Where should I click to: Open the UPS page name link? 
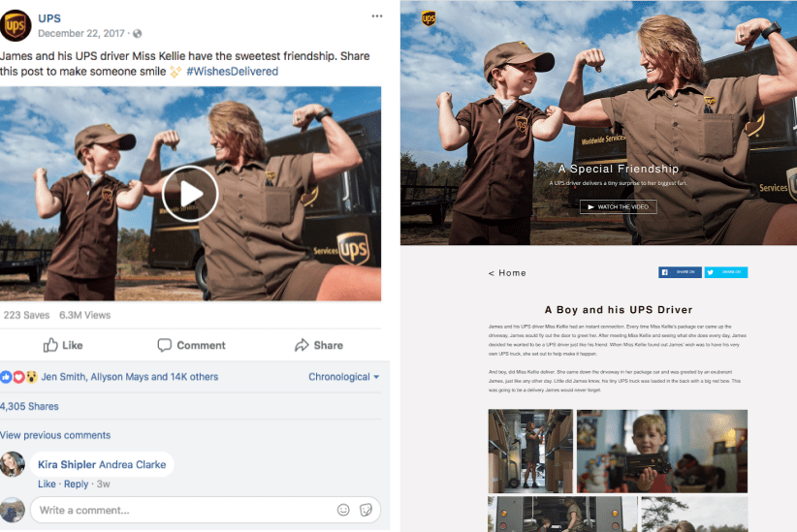coord(49,18)
